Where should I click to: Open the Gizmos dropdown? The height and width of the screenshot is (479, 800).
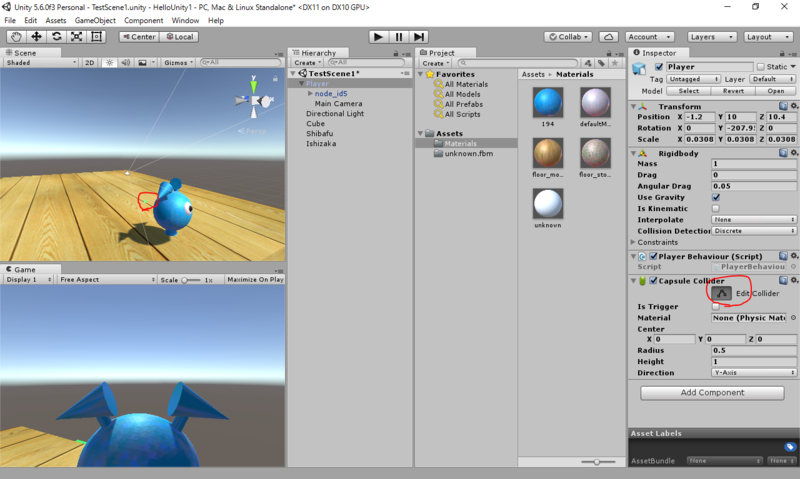179,63
